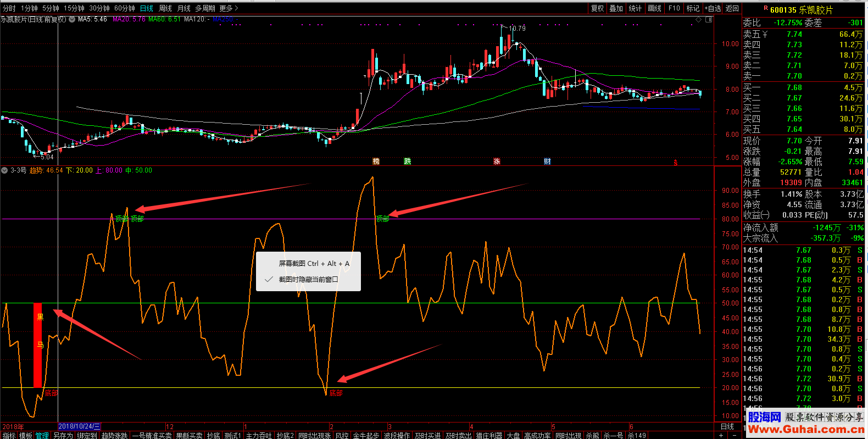Select the 波段操作 indicator
Viewport: 868px width, 439px height.
click(397, 435)
